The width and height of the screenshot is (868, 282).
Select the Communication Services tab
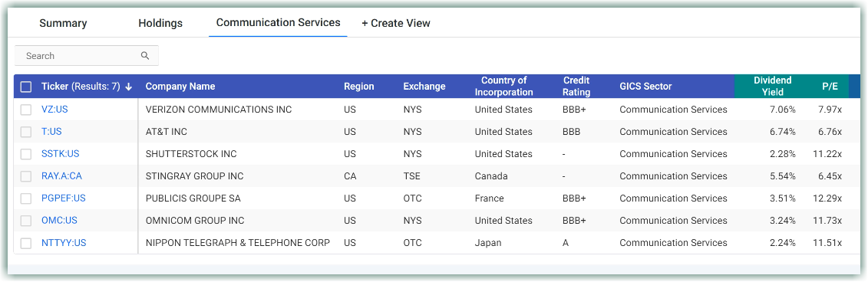coord(278,23)
